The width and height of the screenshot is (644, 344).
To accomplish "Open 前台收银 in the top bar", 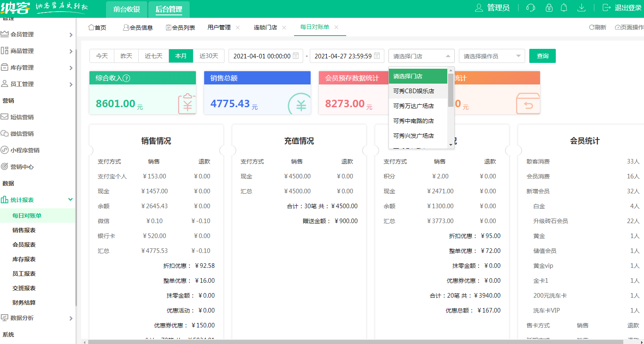I will [x=128, y=9].
